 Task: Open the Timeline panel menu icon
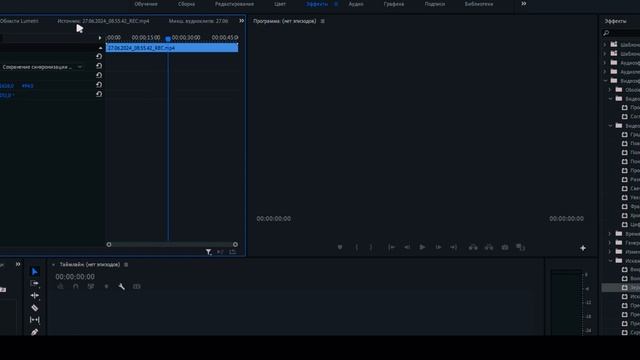coord(126,264)
